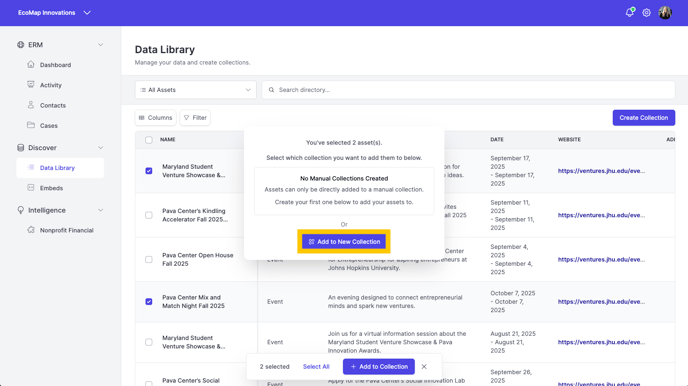Click the Add to New Collection button
Image resolution: width=688 pixels, height=386 pixels.
click(344, 242)
